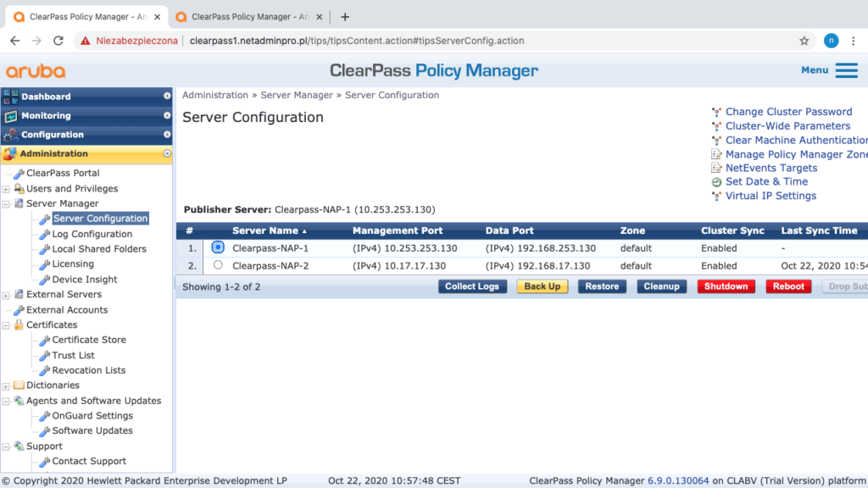Click the Set Date & Time clock icon
The image size is (868, 488).
click(716, 182)
